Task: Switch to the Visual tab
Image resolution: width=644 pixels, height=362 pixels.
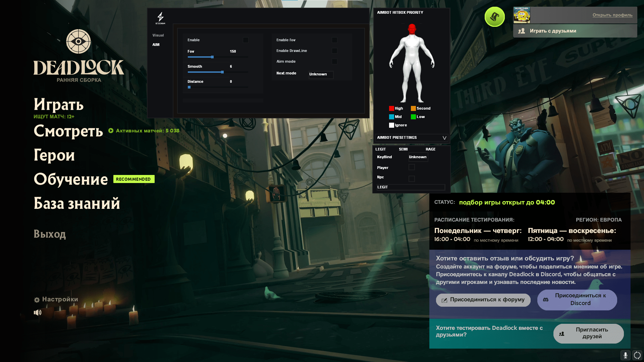Action: [x=158, y=35]
